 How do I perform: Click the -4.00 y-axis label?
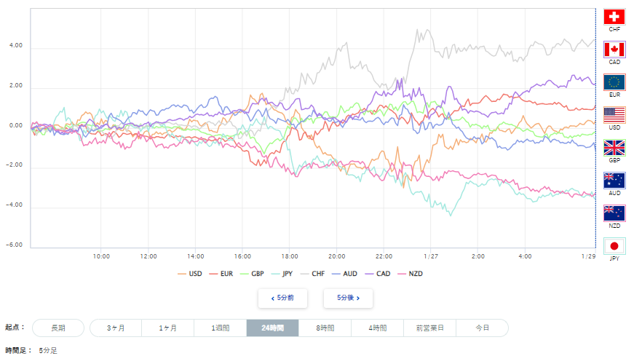15,205
